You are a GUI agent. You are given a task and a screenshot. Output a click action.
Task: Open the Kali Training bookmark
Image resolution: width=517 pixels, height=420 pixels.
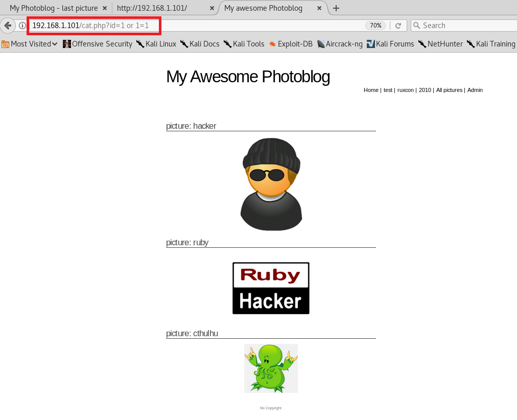[x=491, y=44]
